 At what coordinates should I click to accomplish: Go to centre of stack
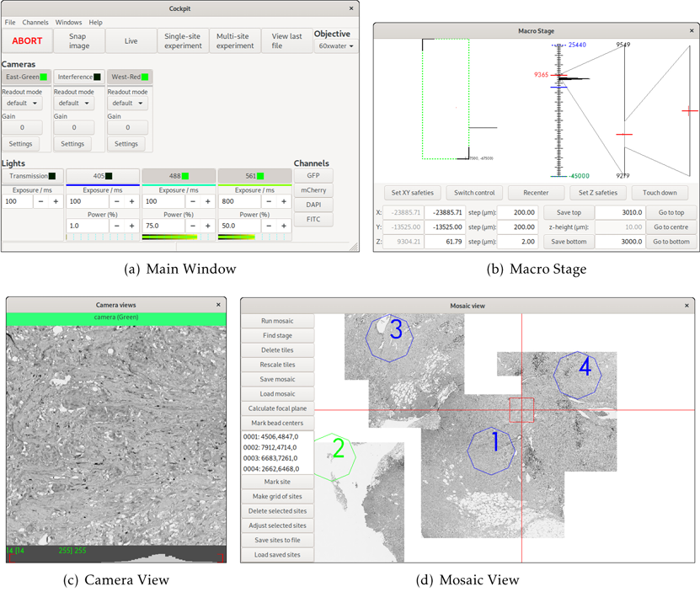tap(671, 227)
